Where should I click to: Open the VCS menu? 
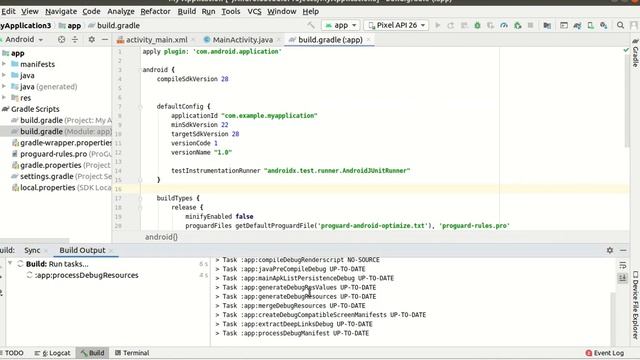[254, 11]
